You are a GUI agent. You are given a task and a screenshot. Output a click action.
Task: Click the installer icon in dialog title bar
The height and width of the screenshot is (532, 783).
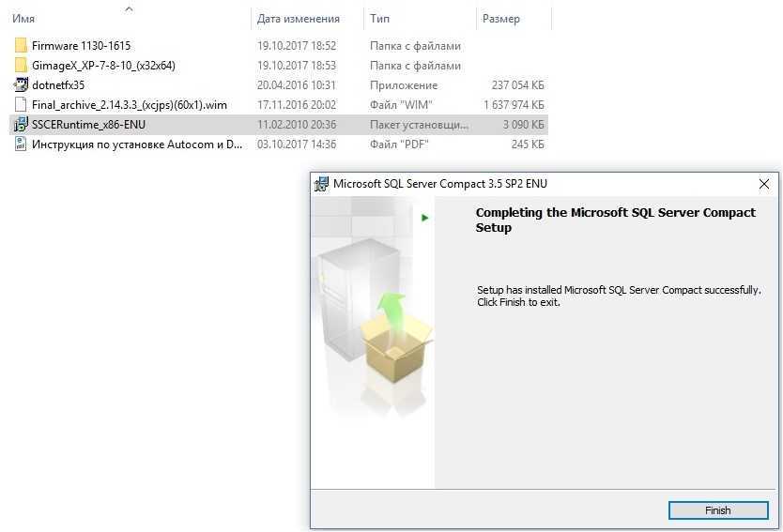[322, 184]
